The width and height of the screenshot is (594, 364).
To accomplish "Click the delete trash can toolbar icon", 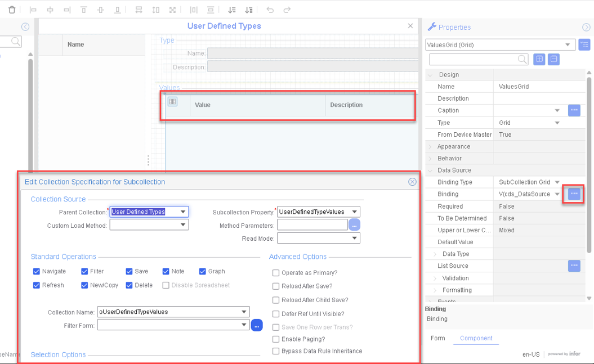I will point(12,10).
